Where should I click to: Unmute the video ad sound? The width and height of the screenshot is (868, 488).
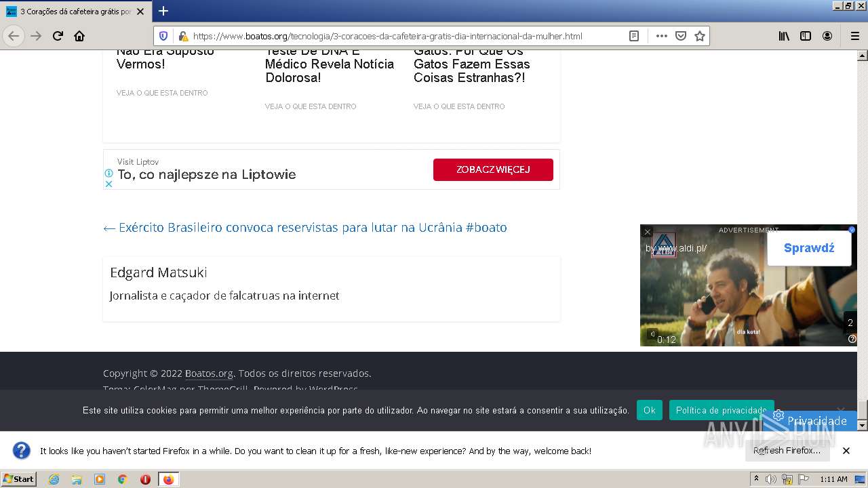652,334
